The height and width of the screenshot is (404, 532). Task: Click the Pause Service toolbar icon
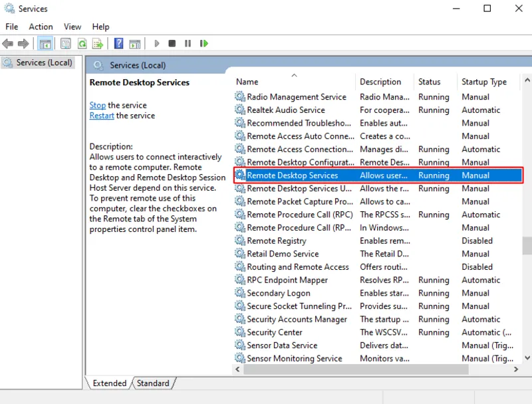point(187,43)
